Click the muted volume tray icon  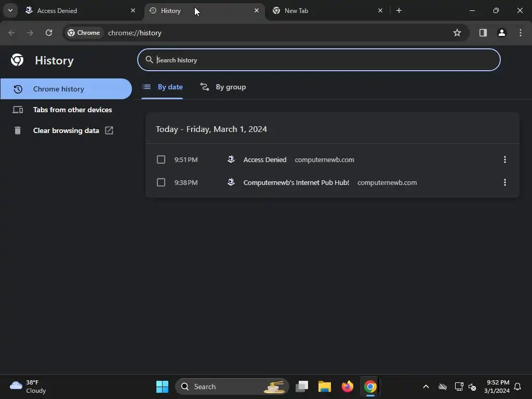pos(472,387)
